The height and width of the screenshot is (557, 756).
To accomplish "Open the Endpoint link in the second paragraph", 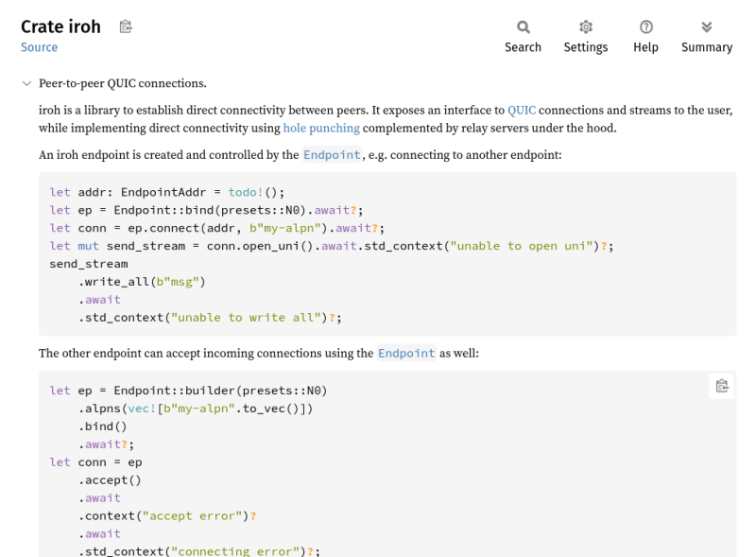I will click(x=406, y=354).
